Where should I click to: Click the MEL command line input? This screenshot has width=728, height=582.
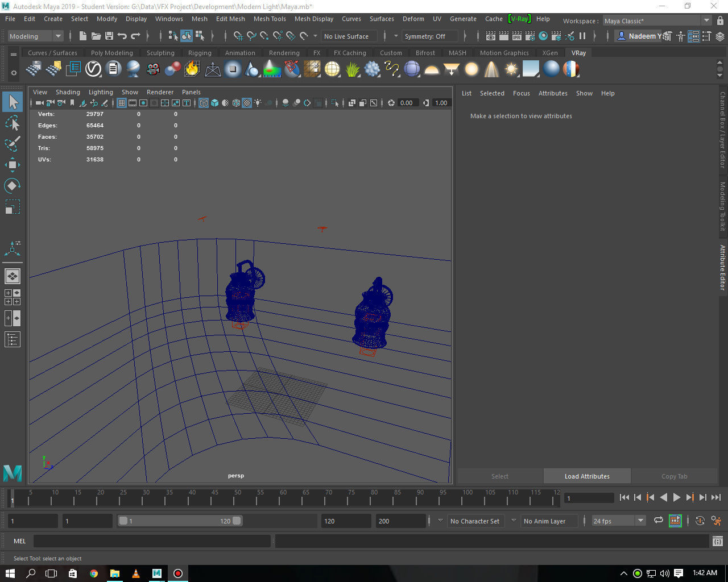(x=152, y=541)
